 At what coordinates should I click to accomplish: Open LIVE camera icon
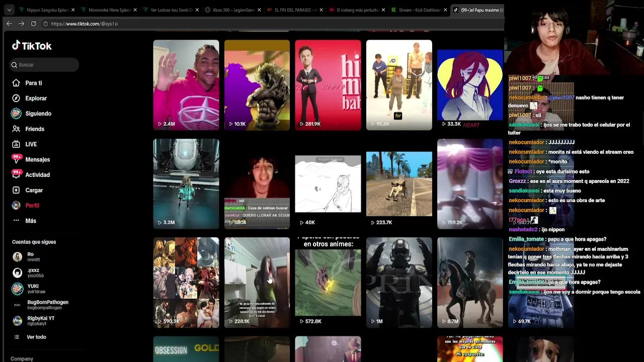[16, 144]
